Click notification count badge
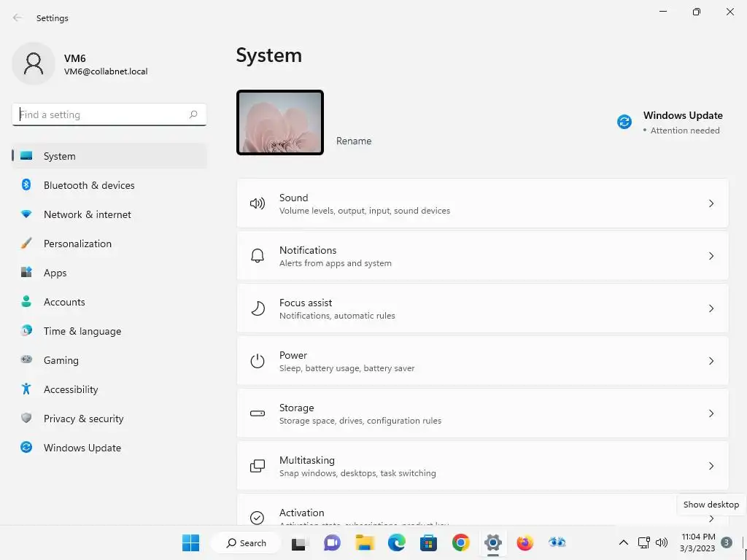This screenshot has height=560, width=747. [x=726, y=542]
